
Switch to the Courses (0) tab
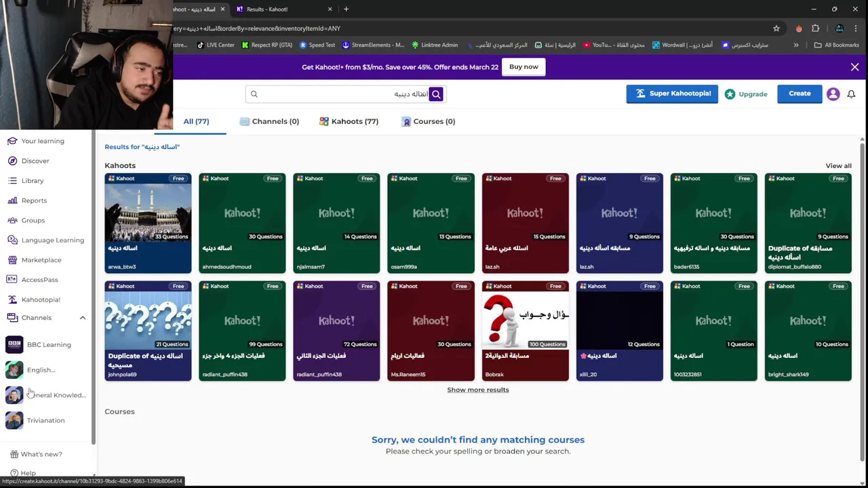coord(429,121)
